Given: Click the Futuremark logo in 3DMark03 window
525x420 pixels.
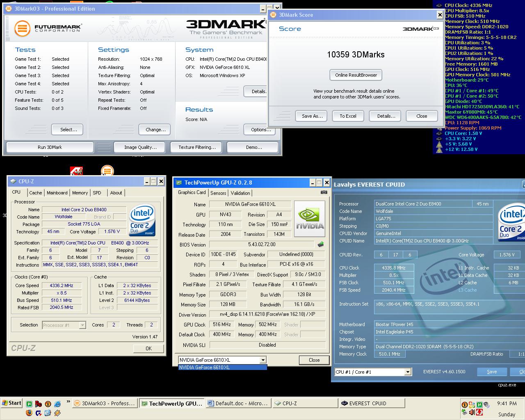Looking at the screenshot, I should 48,28.
